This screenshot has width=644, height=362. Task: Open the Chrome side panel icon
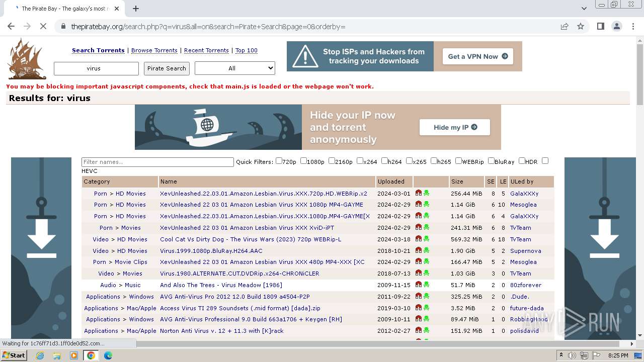pyautogui.click(x=600, y=26)
